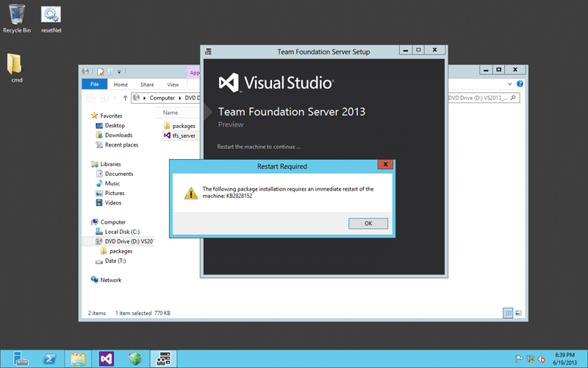588x368 pixels.
Task: Select the cmd folder on the desktop
Action: (x=15, y=68)
